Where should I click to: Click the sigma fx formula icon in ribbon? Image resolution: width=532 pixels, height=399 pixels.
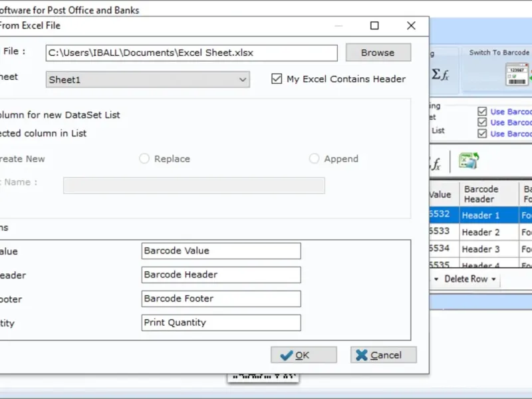coord(440,74)
